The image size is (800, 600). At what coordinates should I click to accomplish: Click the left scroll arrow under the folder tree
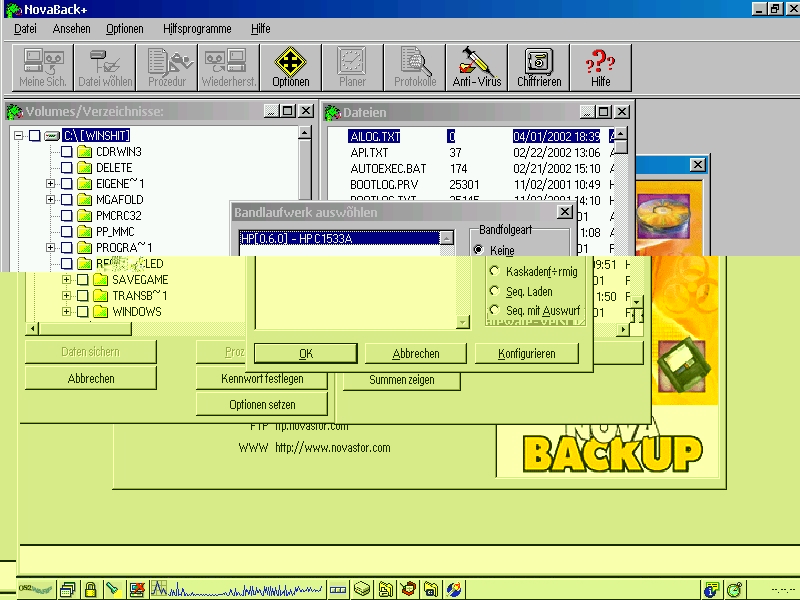click(32, 329)
